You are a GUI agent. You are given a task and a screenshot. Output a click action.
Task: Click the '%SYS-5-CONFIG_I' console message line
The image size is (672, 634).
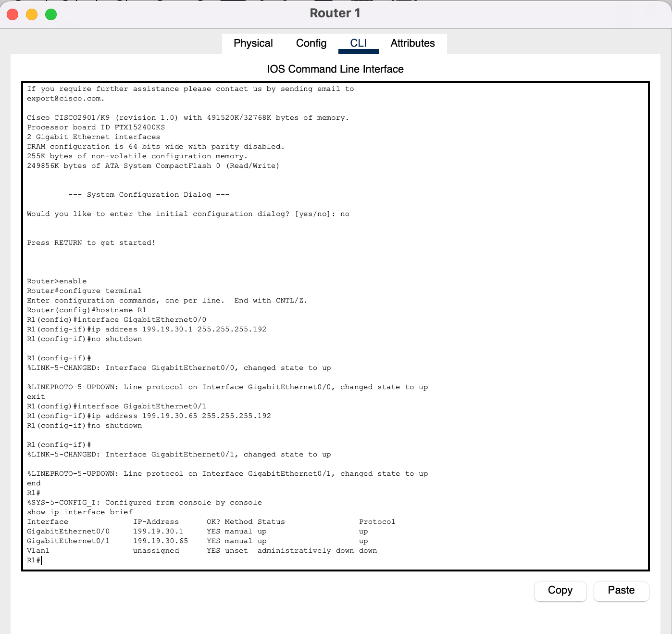tap(144, 503)
